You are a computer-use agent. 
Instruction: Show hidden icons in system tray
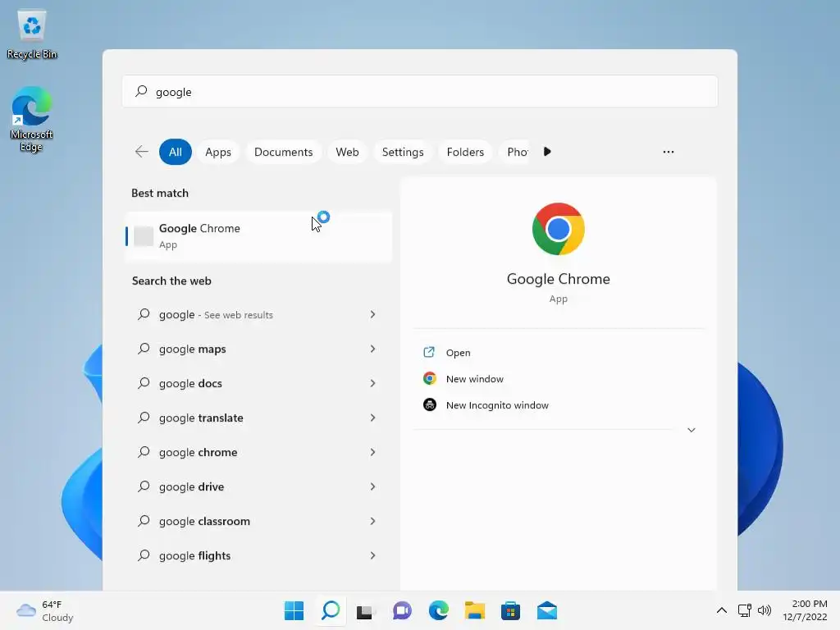coord(722,610)
